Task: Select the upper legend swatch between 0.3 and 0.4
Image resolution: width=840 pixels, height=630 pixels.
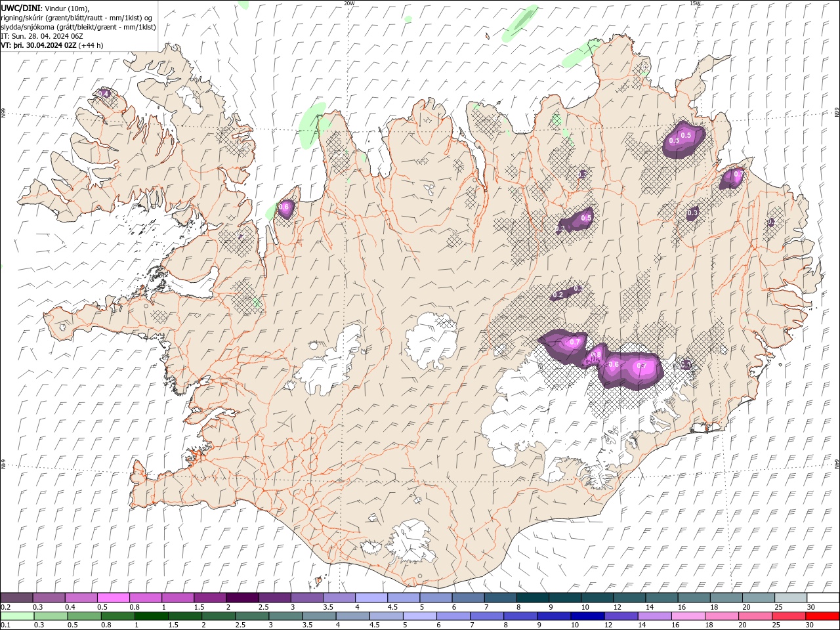Action: [x=49, y=598]
